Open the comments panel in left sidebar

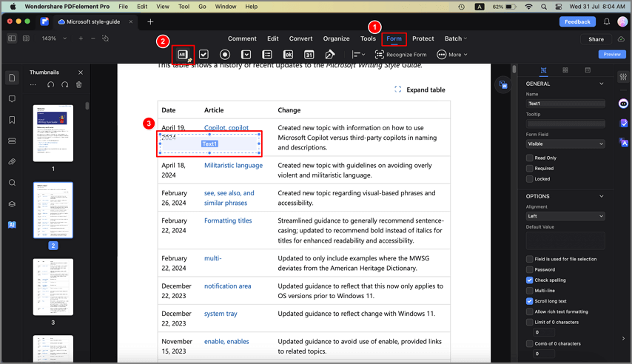[12, 98]
